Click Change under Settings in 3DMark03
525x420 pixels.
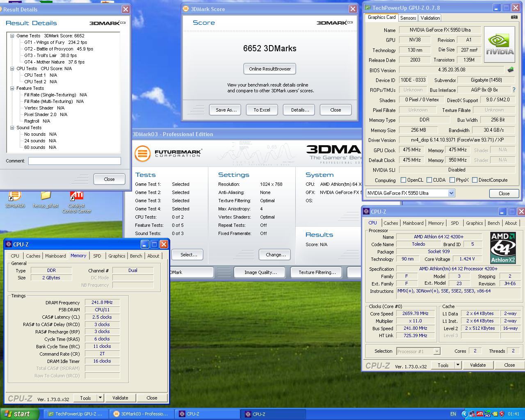(276, 255)
